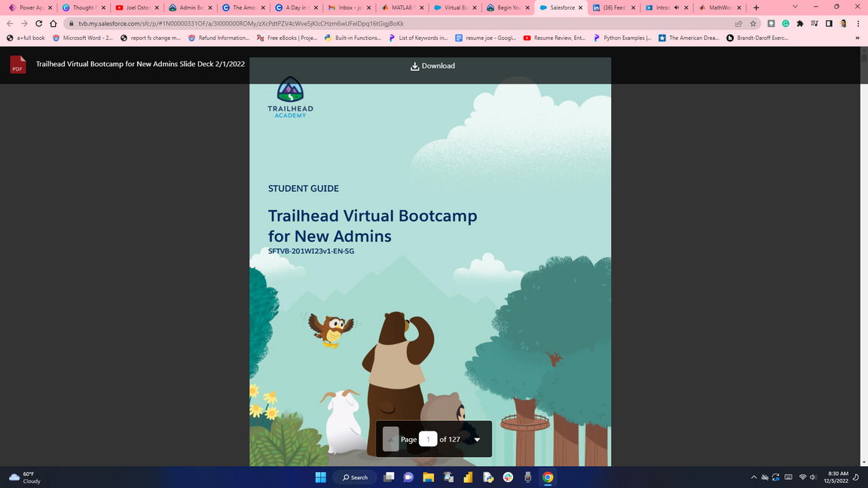Open the Chrome profile avatar

point(843,24)
